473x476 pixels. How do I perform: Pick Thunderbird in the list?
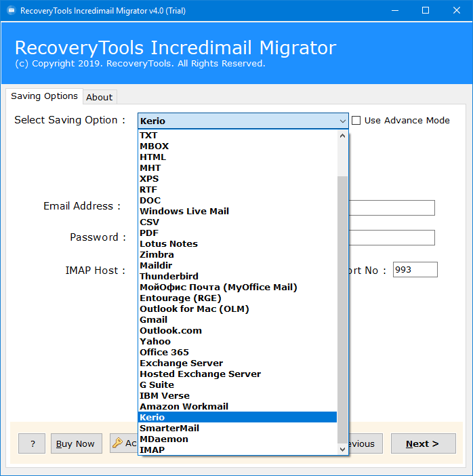point(238,277)
